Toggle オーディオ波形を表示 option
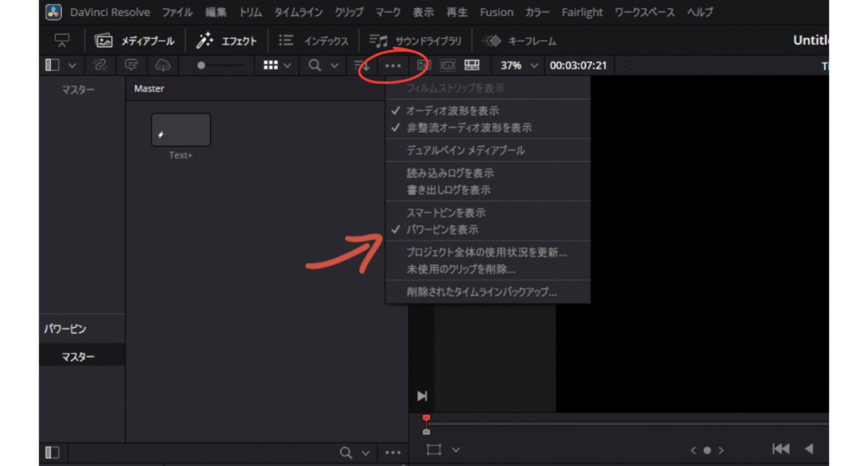 [x=453, y=111]
